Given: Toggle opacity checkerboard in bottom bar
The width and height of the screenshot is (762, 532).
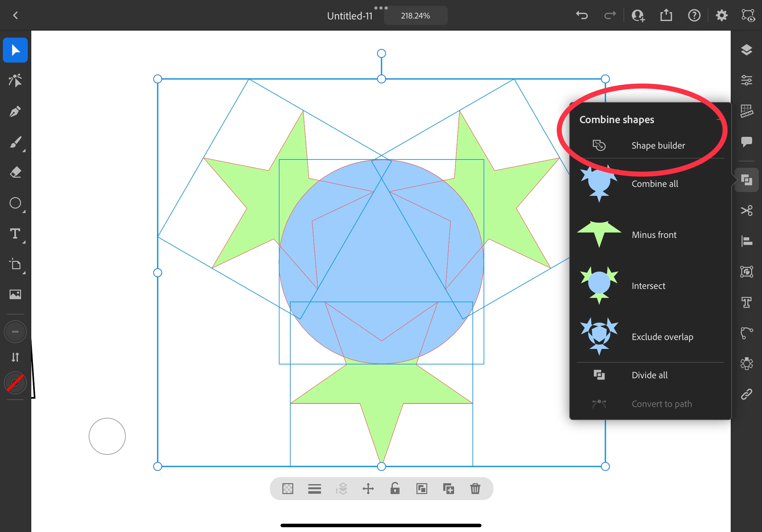Looking at the screenshot, I should tap(288, 489).
